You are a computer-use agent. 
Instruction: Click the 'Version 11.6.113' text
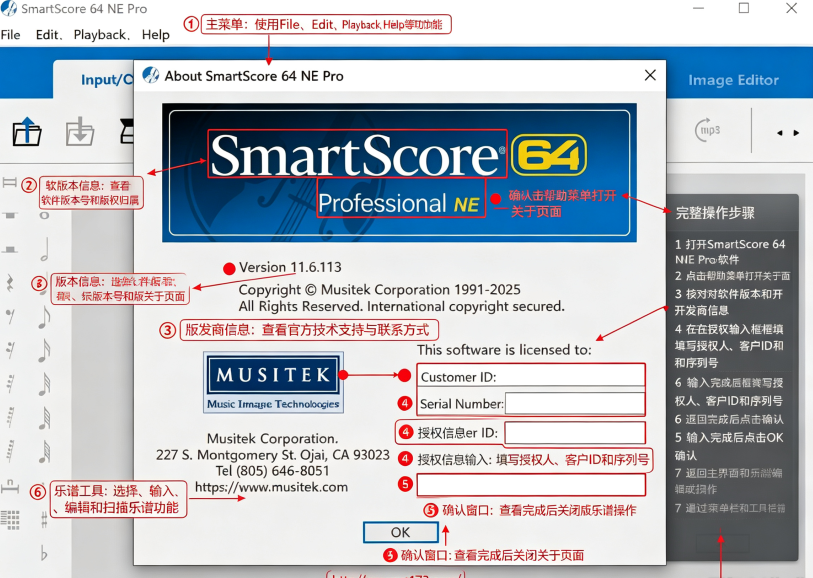(x=290, y=267)
